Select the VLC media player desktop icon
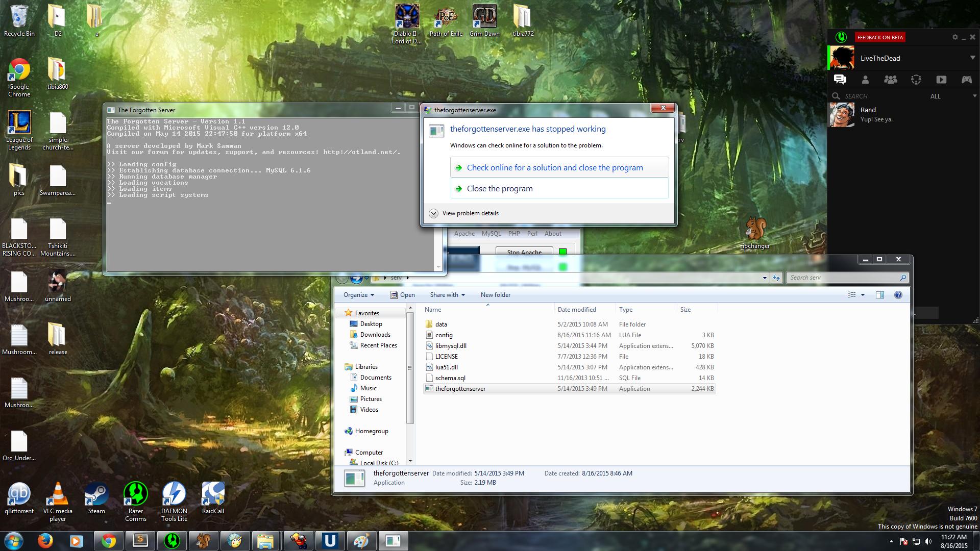This screenshot has height=551, width=980. point(58,502)
